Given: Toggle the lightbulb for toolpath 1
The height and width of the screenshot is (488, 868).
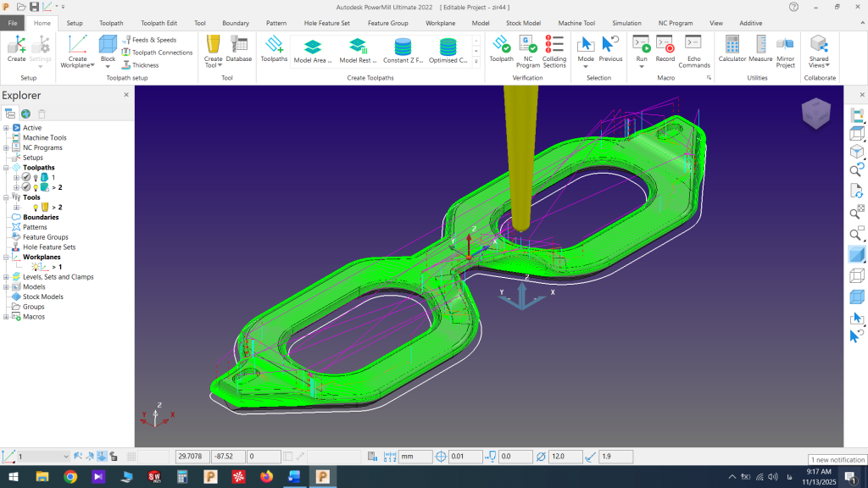Looking at the screenshot, I should tap(36, 178).
